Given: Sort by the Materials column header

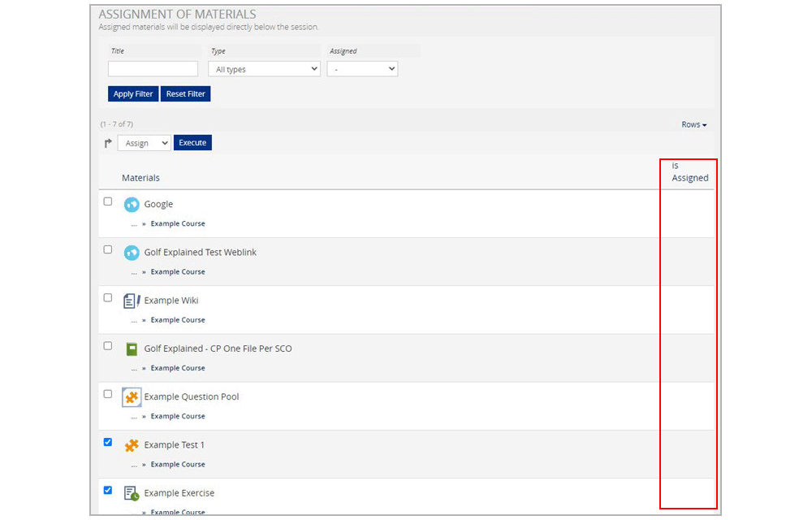Looking at the screenshot, I should (140, 178).
